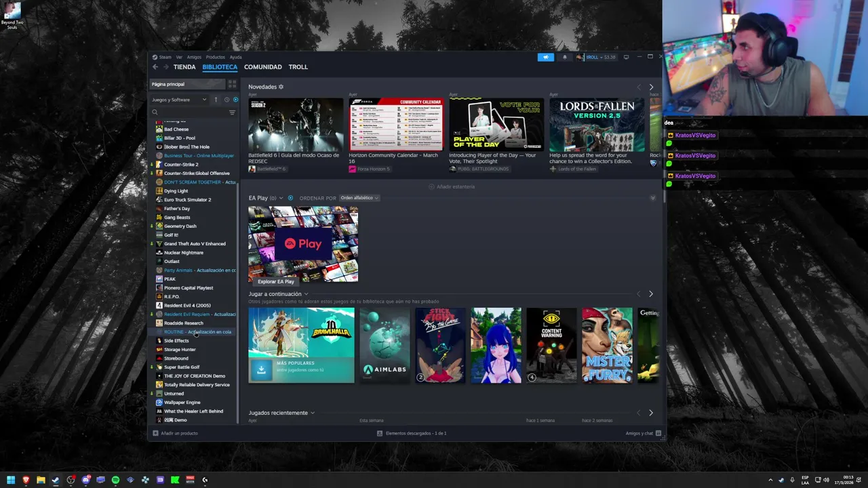Click Añadir estantería
Image resolution: width=868 pixels, height=488 pixels.
[452, 186]
